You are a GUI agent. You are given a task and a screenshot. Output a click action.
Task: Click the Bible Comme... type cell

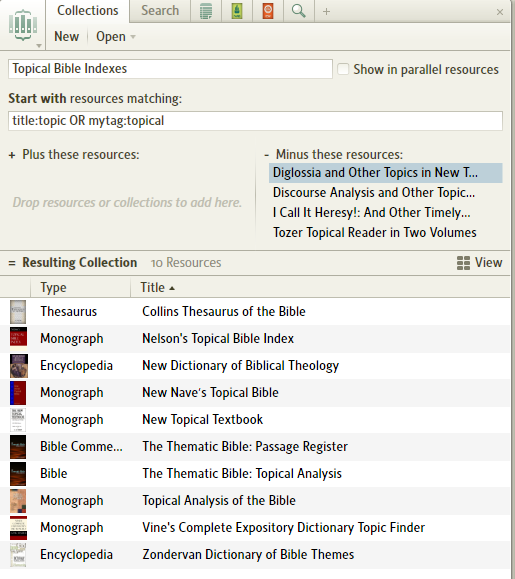tap(81, 447)
